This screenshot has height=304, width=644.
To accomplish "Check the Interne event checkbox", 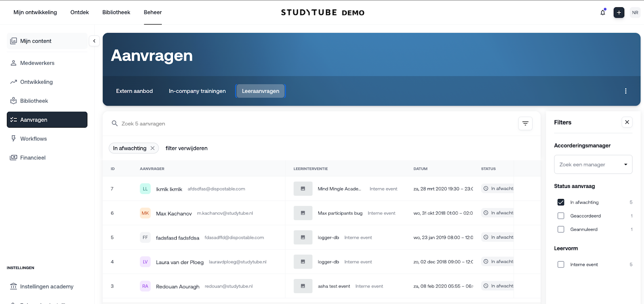I will (x=561, y=265).
